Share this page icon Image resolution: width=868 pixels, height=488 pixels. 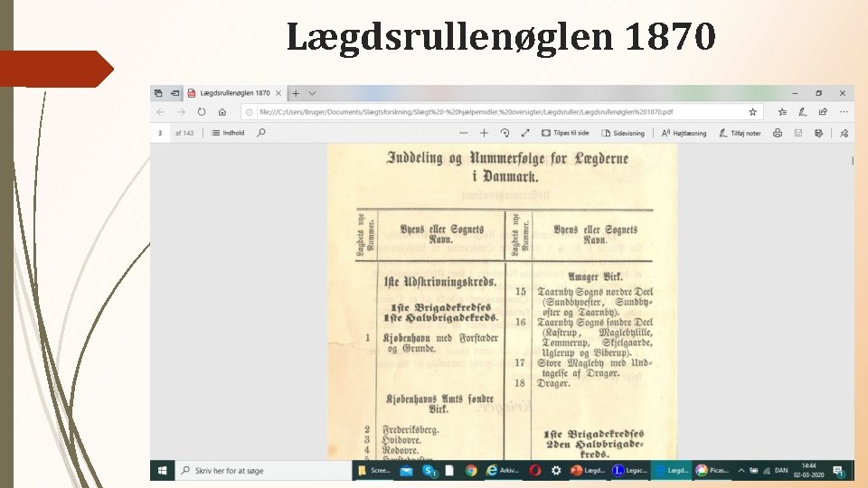point(823,112)
